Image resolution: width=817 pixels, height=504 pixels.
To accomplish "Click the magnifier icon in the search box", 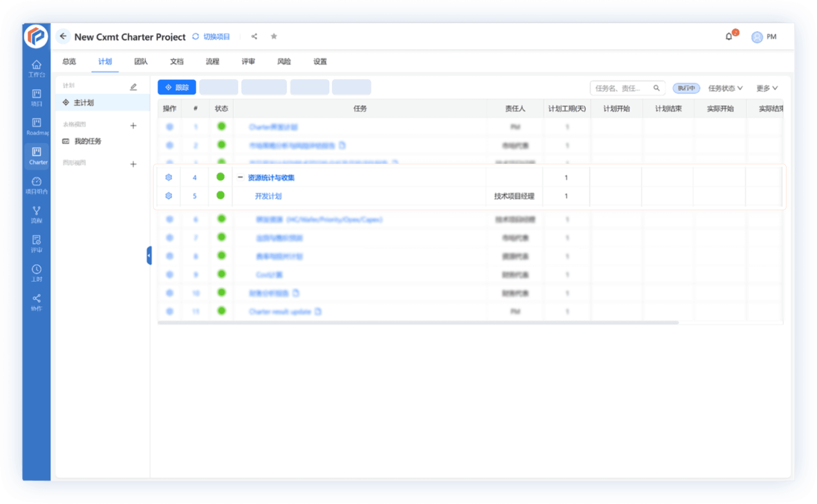I will point(656,88).
